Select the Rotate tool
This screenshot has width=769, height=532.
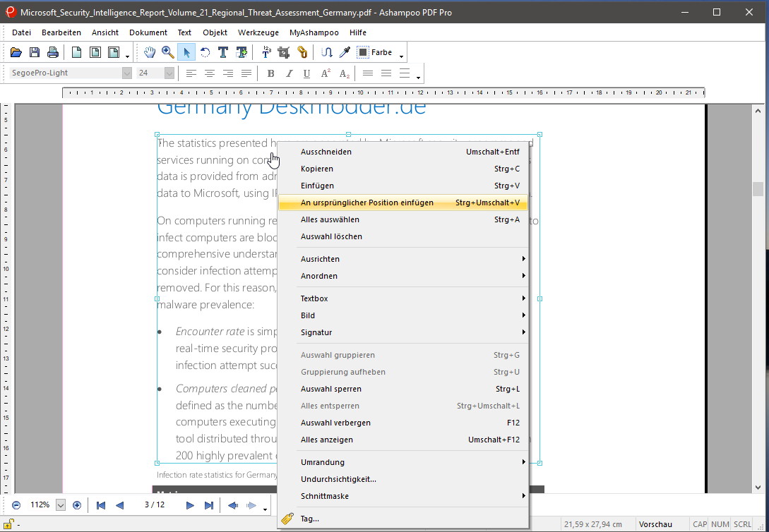point(205,52)
